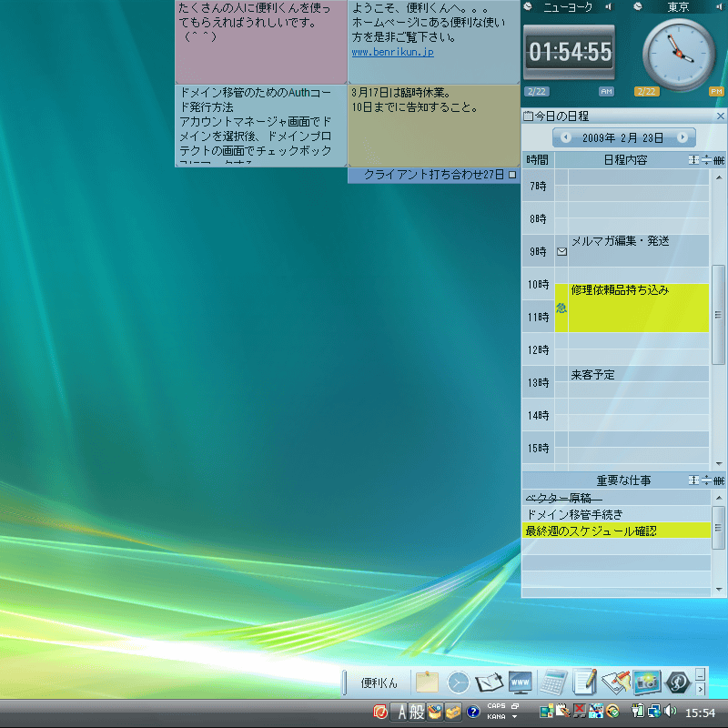Image resolution: width=728 pixels, height=728 pixels.
Task: Select the ドメイン移管手続き task
Action: [617, 514]
